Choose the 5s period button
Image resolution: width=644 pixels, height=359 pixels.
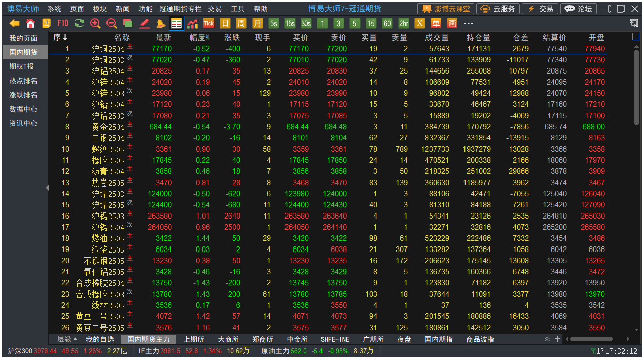tap(274, 23)
